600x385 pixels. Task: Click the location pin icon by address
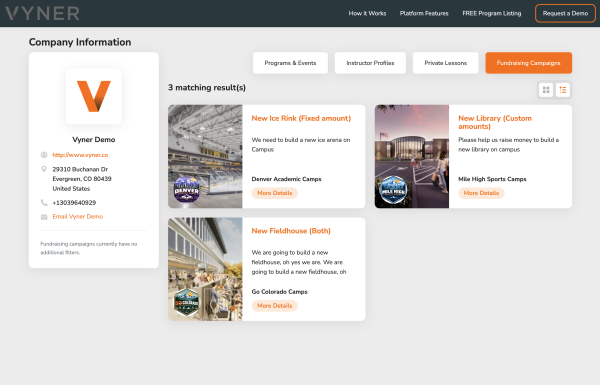click(44, 169)
